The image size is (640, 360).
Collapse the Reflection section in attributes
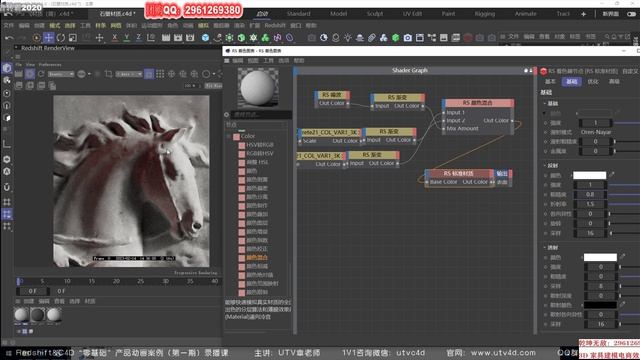coord(545,165)
